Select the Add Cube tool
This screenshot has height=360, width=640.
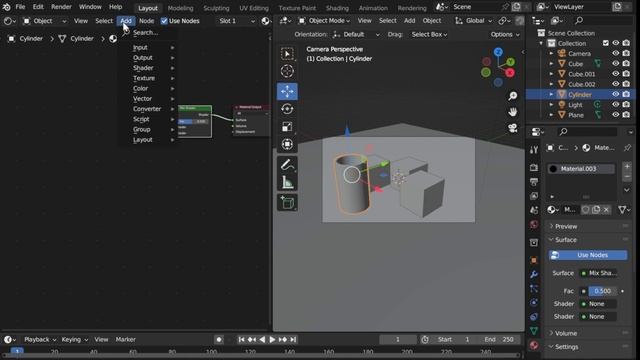[287, 202]
